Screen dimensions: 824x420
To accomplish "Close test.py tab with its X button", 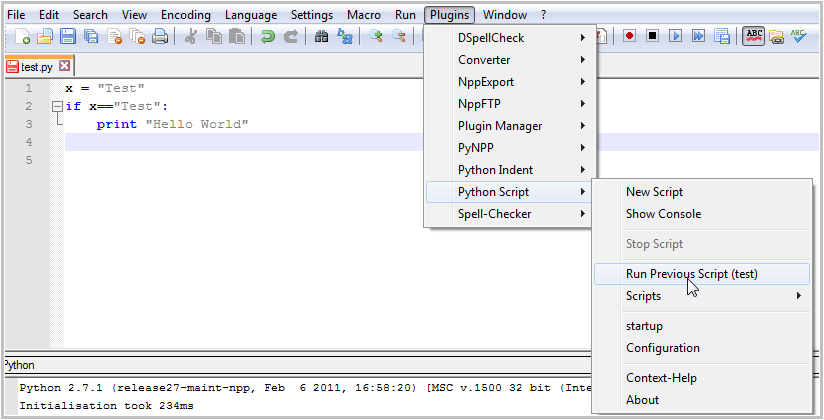I will (64, 66).
